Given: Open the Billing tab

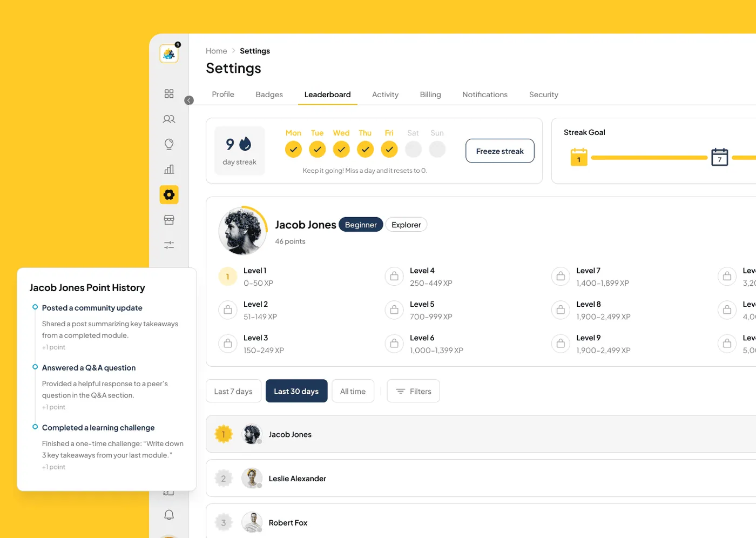Looking at the screenshot, I should click(430, 95).
